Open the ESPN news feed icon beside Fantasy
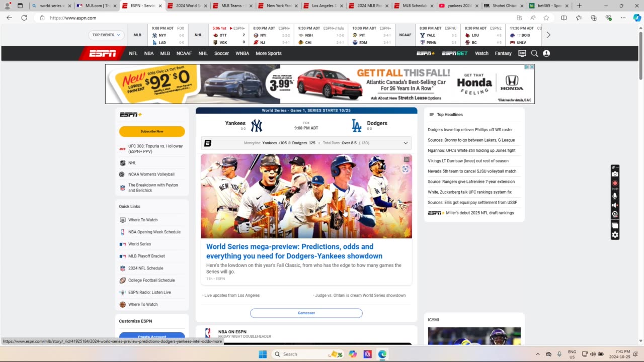Screen dimensions: 644x362 (522, 53)
